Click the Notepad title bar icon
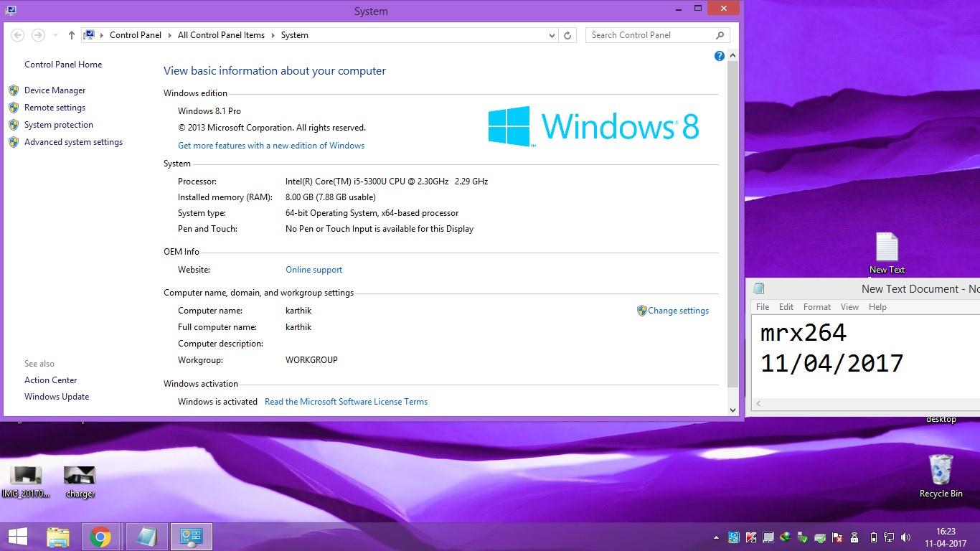Image resolution: width=980 pixels, height=551 pixels. [759, 288]
